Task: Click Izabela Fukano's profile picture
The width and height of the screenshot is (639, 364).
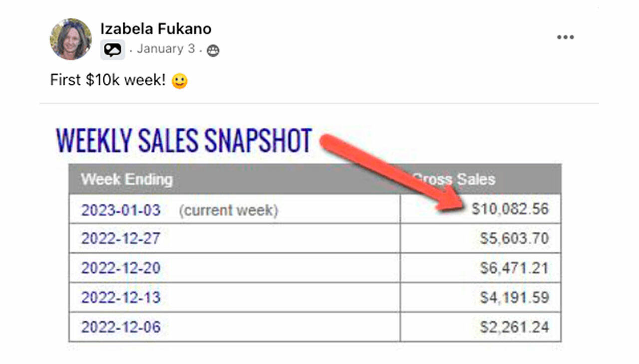Action: [71, 39]
